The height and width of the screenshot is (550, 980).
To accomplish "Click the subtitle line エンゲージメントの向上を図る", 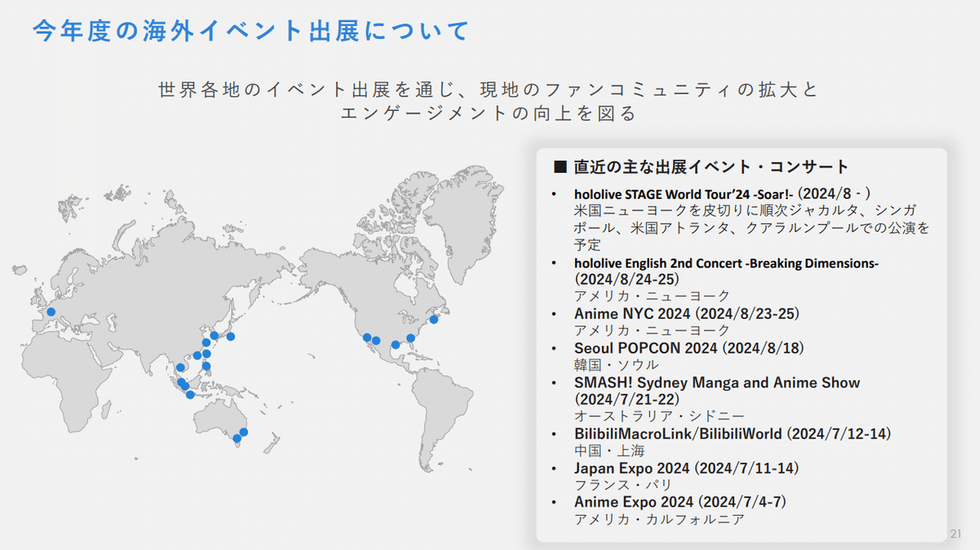I will click(x=488, y=113).
